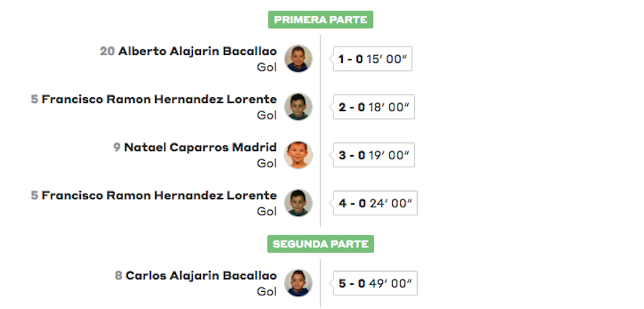Select the 1 - 0 score marker at 15'
644x309 pixels.
[x=372, y=59]
